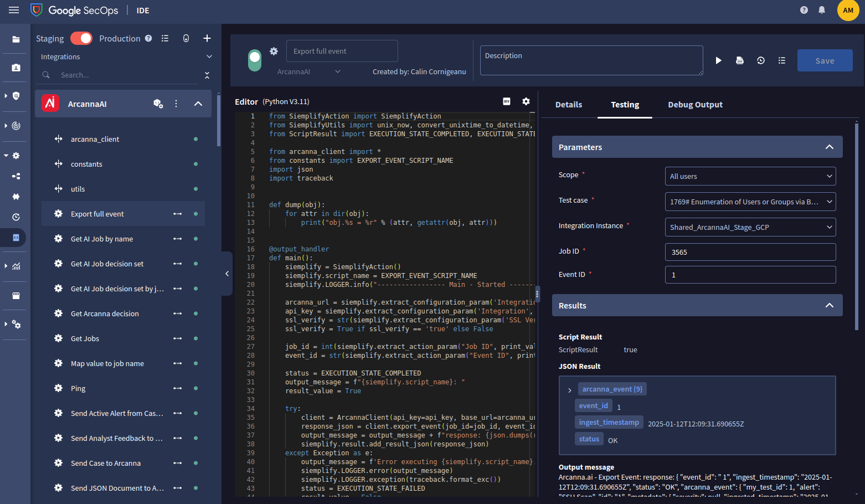Click the Event ID input field

pos(750,275)
